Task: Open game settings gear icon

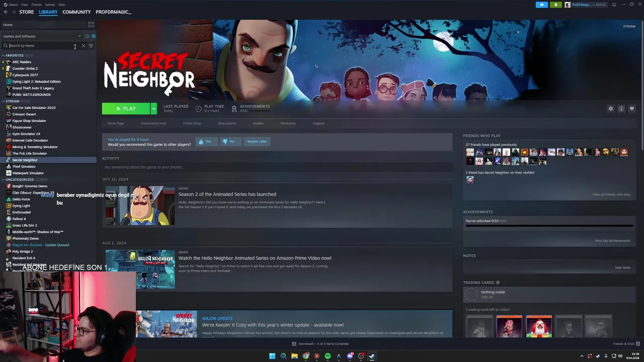Action: click(x=611, y=109)
